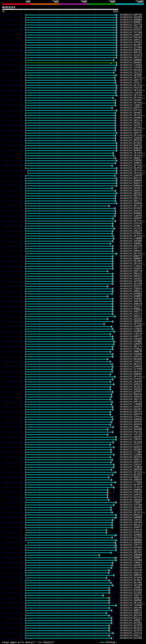Select the UniRef100_C8VFN8 label
This screenshot has height=644, width=146.
point(131,605)
